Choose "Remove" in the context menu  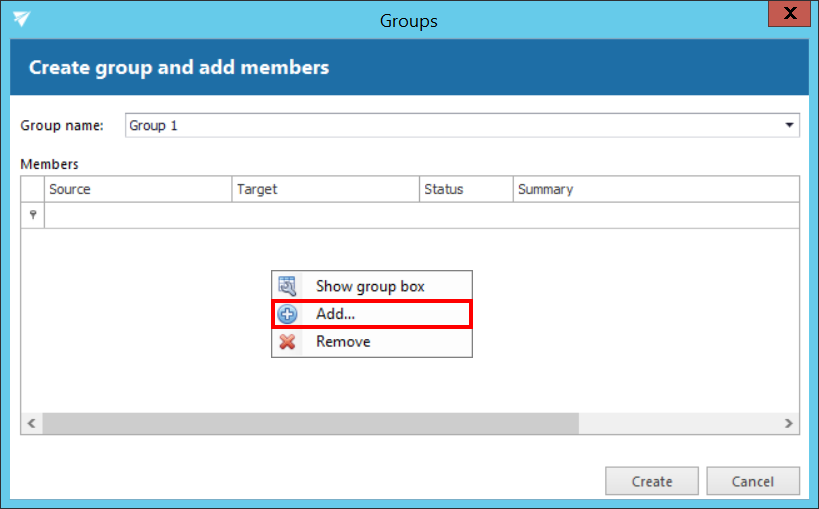pos(343,342)
